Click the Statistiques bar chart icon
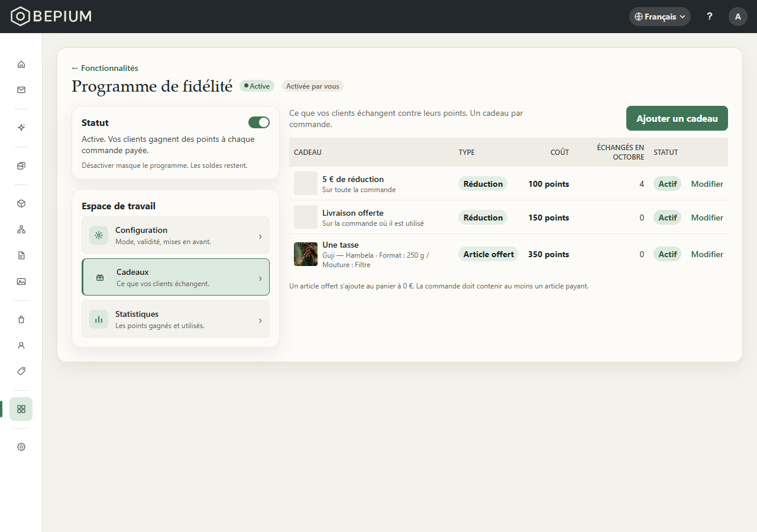Screen dimensions: 757x532 tap(99, 319)
